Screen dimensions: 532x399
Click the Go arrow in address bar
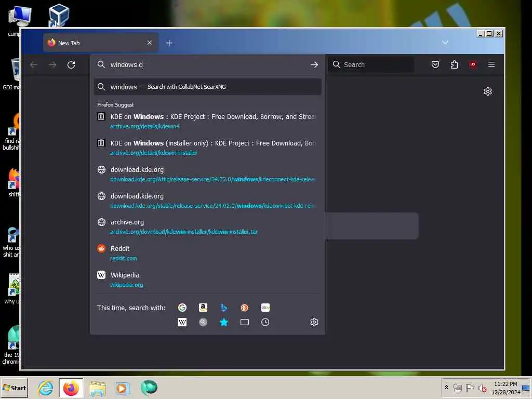(x=314, y=64)
